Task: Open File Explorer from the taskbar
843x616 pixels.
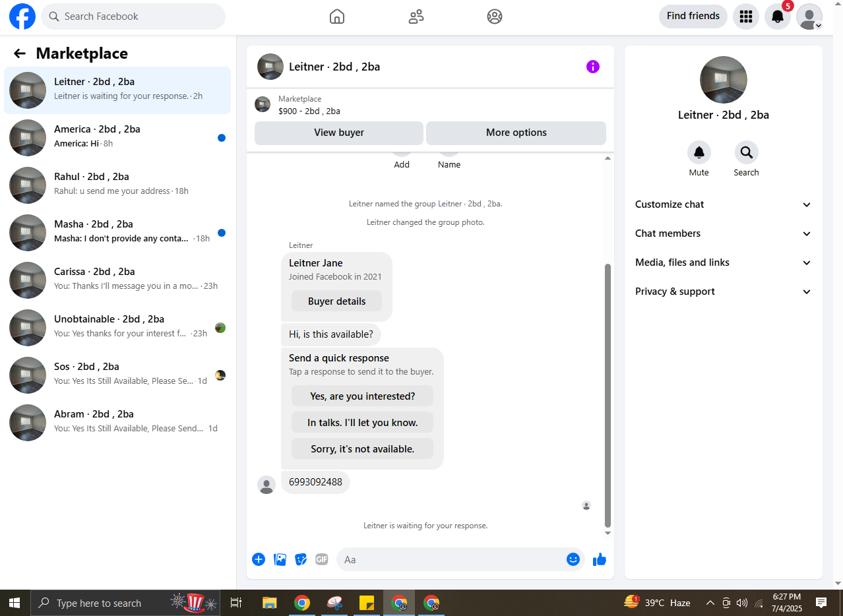Action: click(269, 603)
